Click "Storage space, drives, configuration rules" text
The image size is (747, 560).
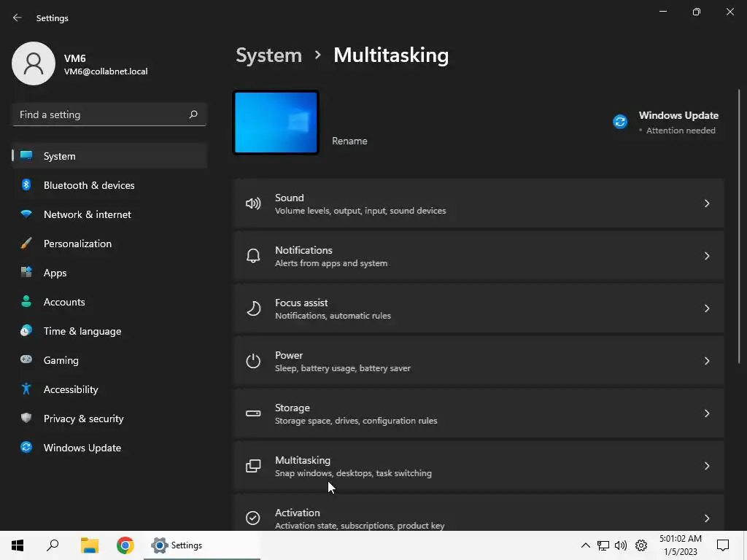pyautogui.click(x=356, y=421)
